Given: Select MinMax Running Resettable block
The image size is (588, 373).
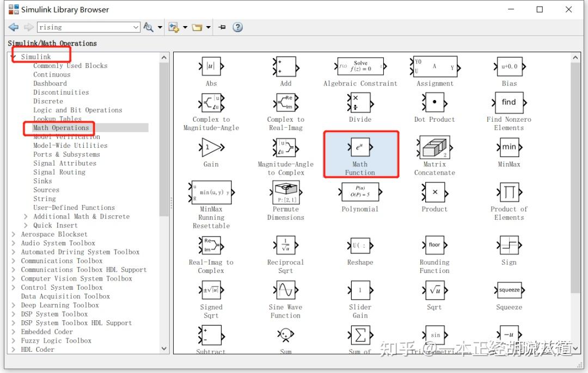Looking at the screenshot, I should point(211,192).
